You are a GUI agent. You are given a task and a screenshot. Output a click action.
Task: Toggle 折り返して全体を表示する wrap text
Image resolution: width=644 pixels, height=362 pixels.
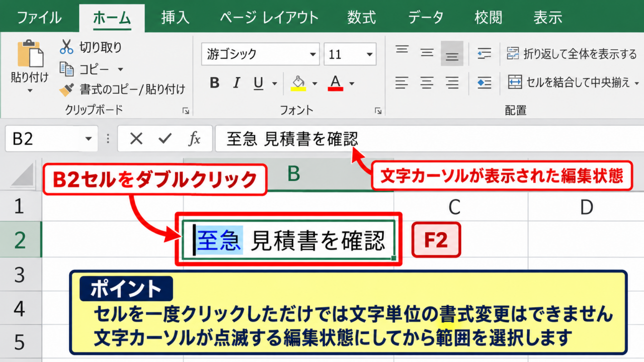[x=572, y=54]
